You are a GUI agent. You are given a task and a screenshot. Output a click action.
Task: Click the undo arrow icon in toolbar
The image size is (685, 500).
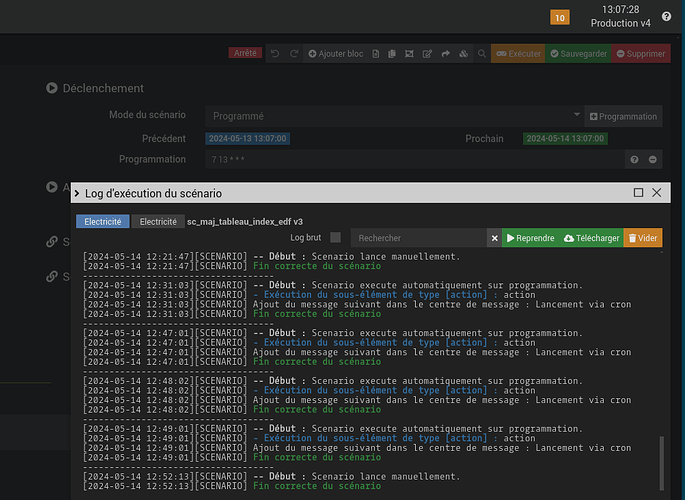[275, 54]
